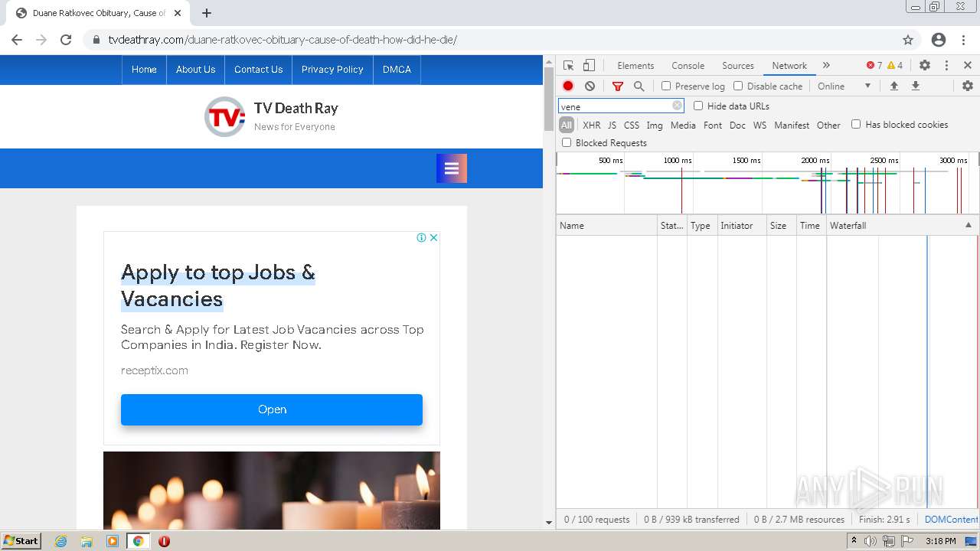Click the page vertical scrollbar thumb
The width and height of the screenshot is (980, 551).
point(548,99)
